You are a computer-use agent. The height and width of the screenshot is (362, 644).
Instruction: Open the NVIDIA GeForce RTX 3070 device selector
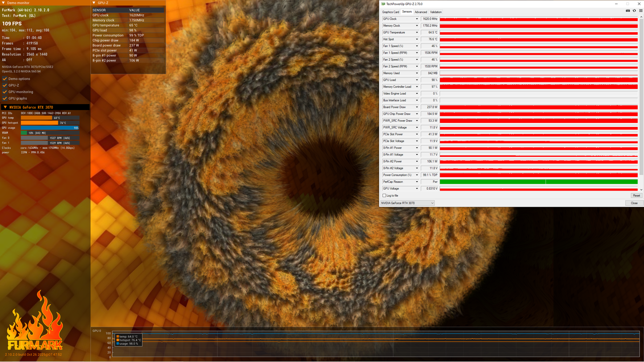click(x=407, y=203)
